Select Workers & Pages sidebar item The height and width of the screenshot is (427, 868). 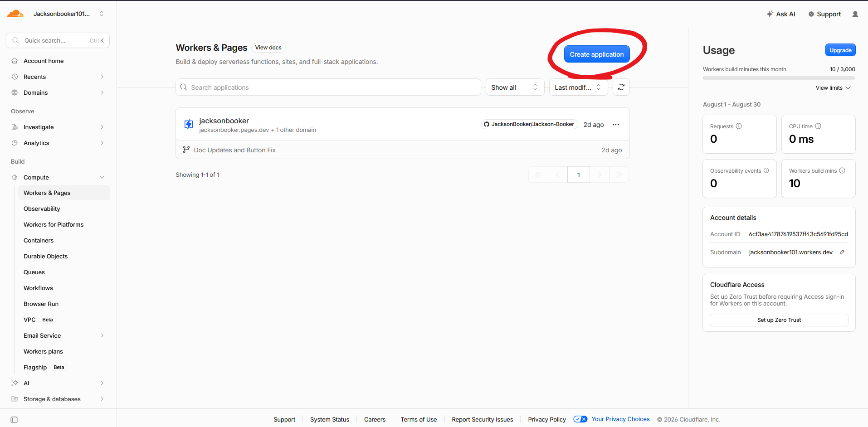64,193
